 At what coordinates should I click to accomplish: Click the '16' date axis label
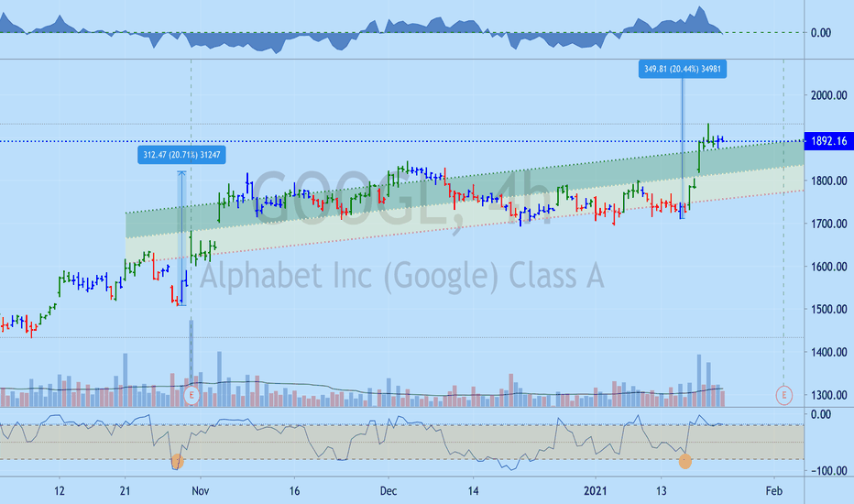tap(294, 491)
